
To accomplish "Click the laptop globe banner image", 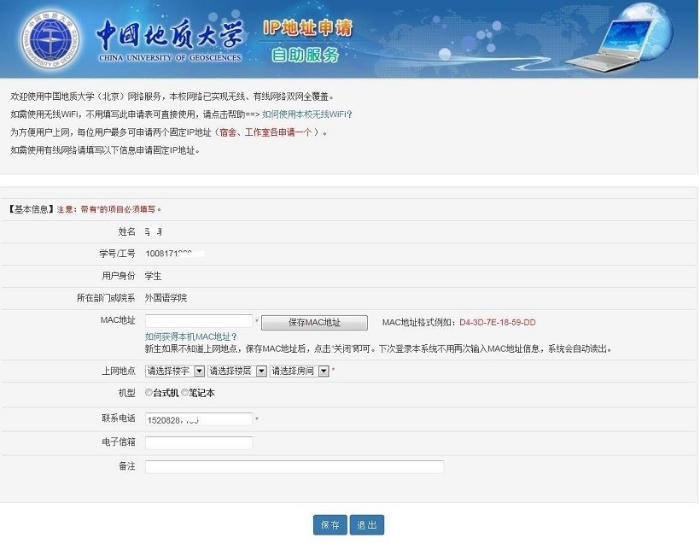I will pyautogui.click(x=620, y=38).
